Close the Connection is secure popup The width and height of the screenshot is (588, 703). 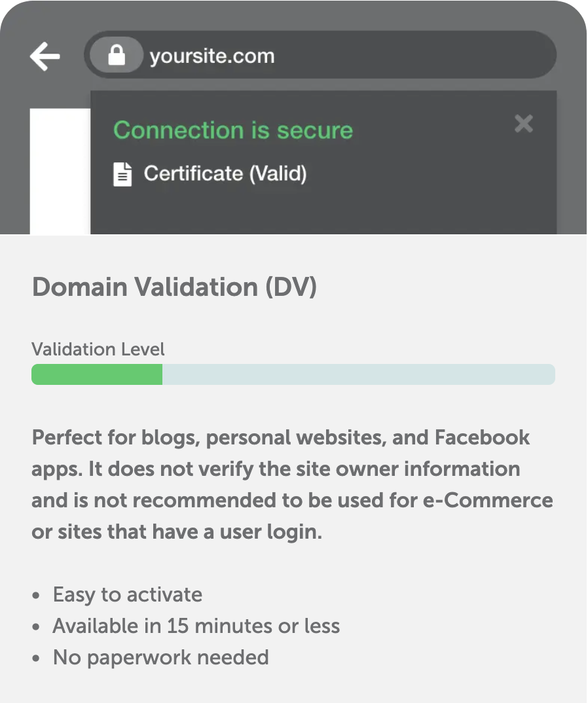pos(523,124)
